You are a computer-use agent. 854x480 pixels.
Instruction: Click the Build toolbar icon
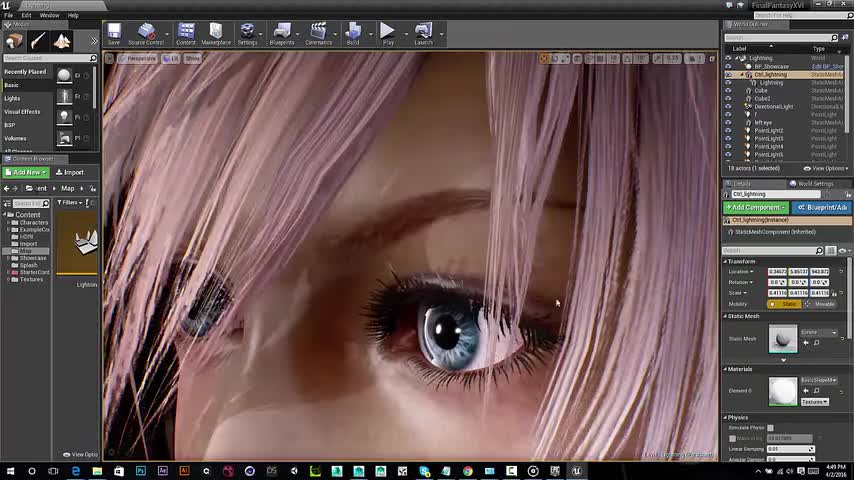(x=353, y=34)
